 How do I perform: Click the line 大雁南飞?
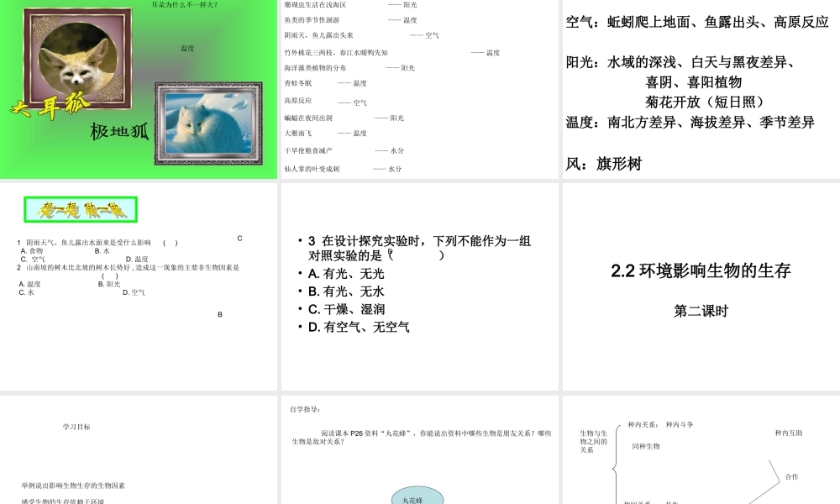[x=298, y=133]
